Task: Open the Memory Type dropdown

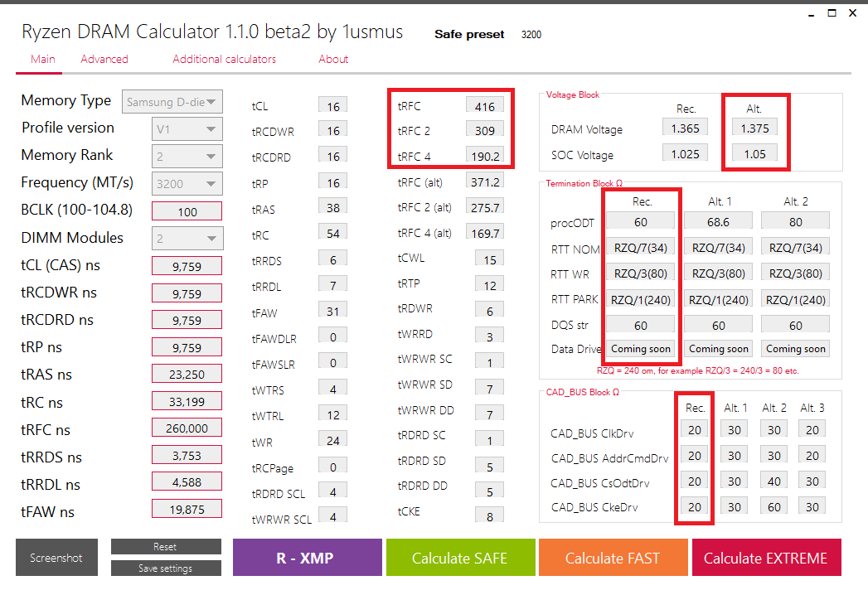Action: (172, 102)
